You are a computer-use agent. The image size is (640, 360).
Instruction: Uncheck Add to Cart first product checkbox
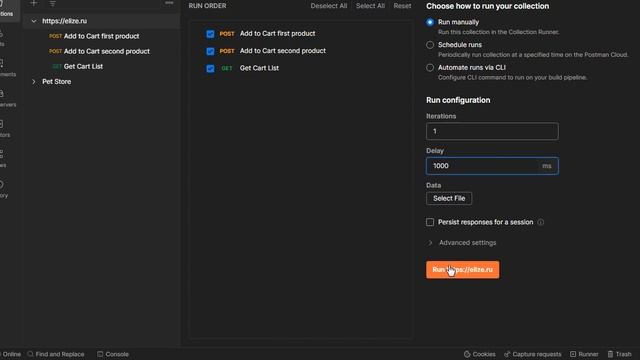[210, 34]
